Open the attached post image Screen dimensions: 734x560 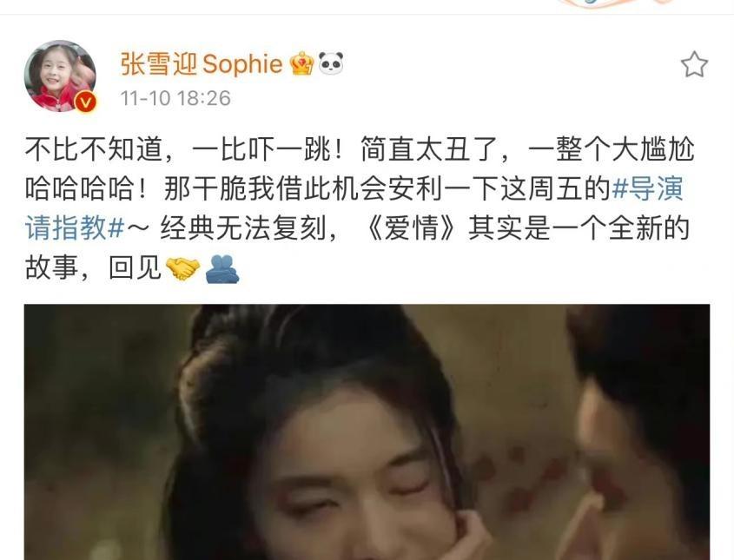[x=367, y=432]
